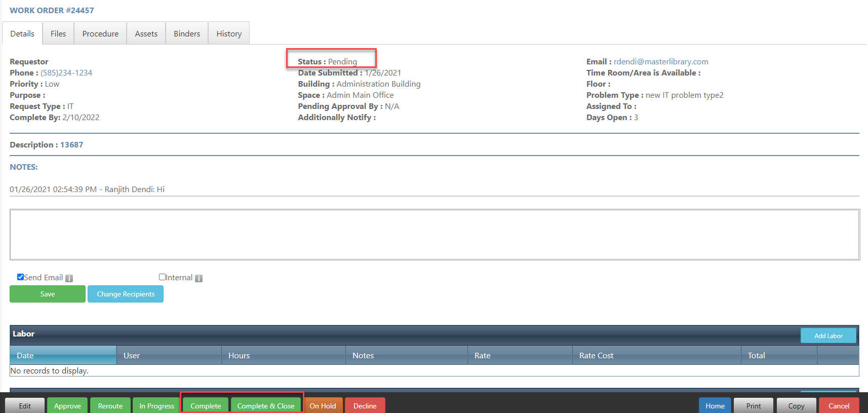
Task: Switch to the Files tab
Action: point(58,33)
